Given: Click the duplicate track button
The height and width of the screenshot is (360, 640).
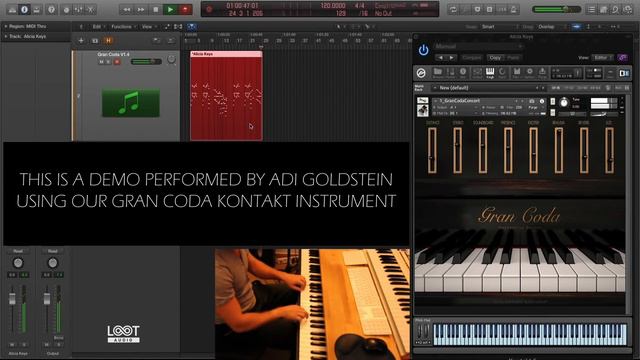Looking at the screenshot, I should pos(95,40).
